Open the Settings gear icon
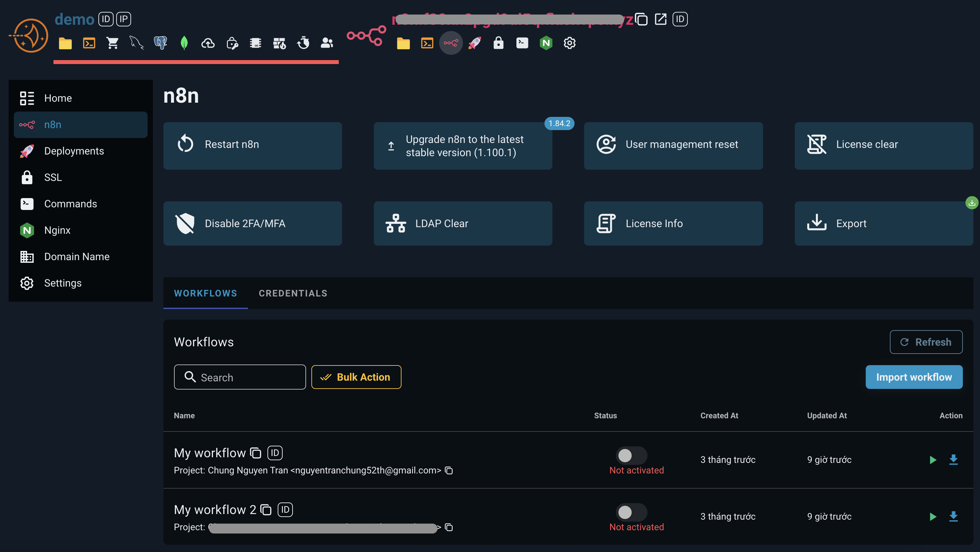980x552 pixels. click(x=570, y=43)
